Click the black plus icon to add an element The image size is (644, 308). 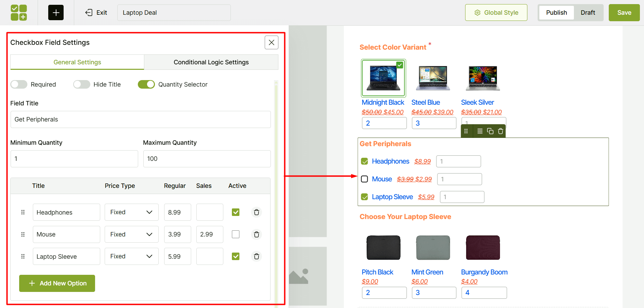[x=55, y=12]
